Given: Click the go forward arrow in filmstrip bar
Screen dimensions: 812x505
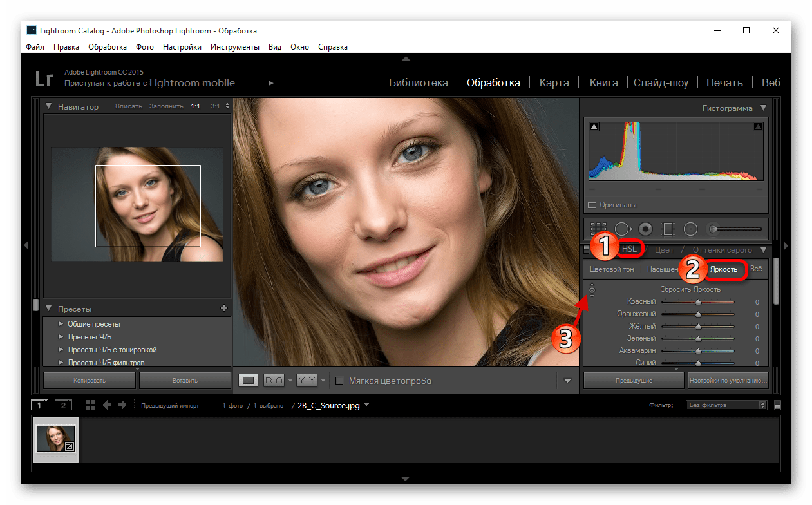Looking at the screenshot, I should (x=122, y=405).
